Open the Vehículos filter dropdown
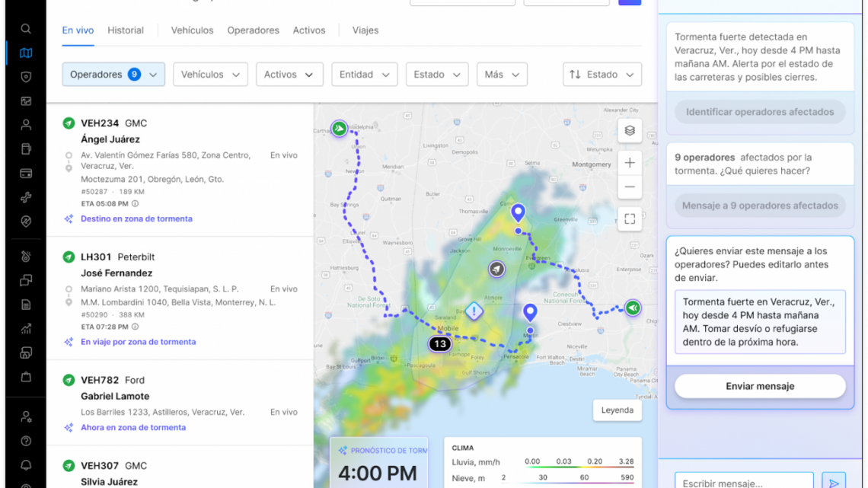This screenshot has width=868, height=488. (x=210, y=75)
